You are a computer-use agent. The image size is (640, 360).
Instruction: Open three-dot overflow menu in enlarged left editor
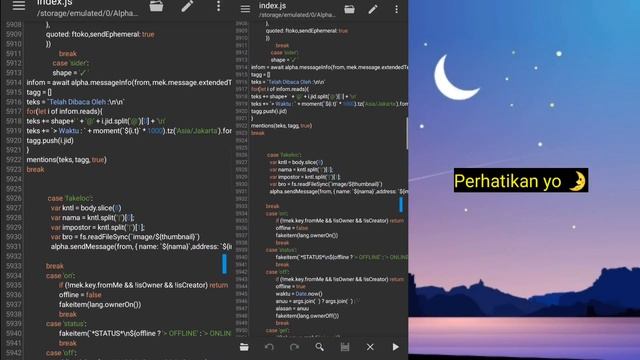pos(218,6)
